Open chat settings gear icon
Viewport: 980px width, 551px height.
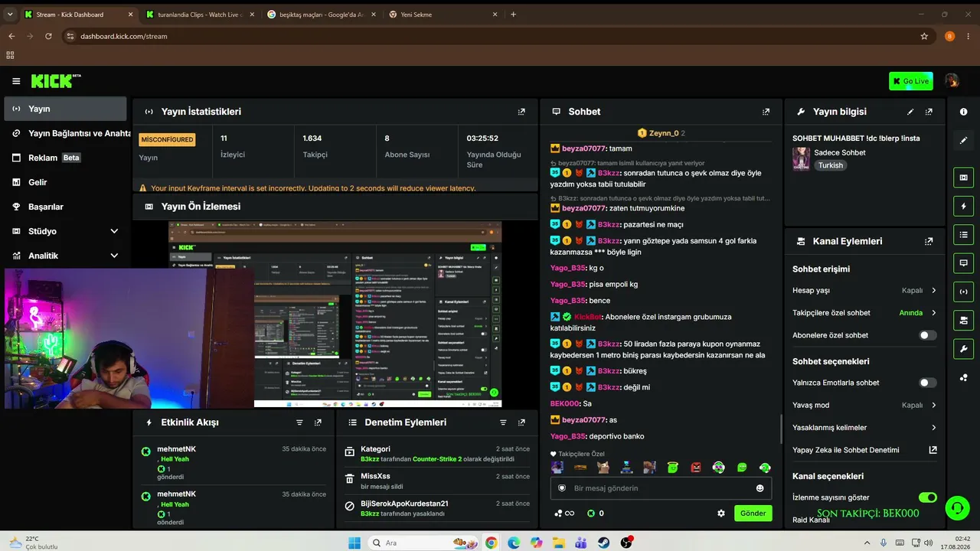click(x=720, y=514)
